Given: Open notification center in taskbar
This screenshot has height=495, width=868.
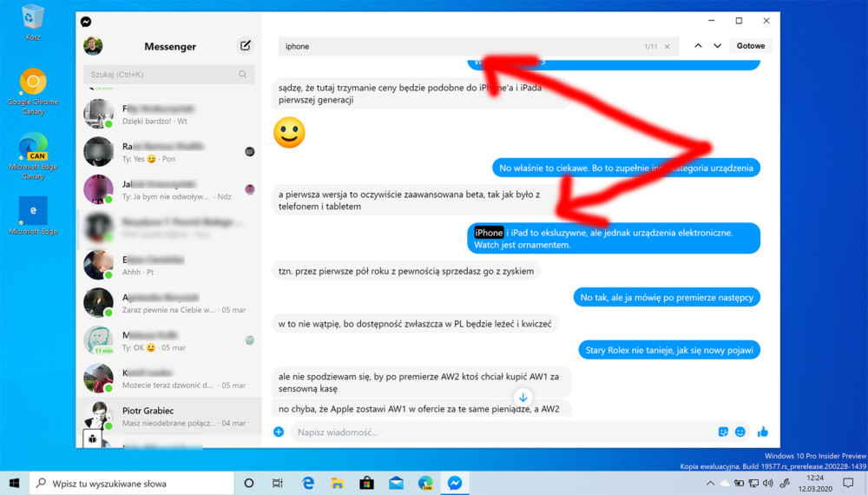Looking at the screenshot, I should pyautogui.click(x=848, y=484).
